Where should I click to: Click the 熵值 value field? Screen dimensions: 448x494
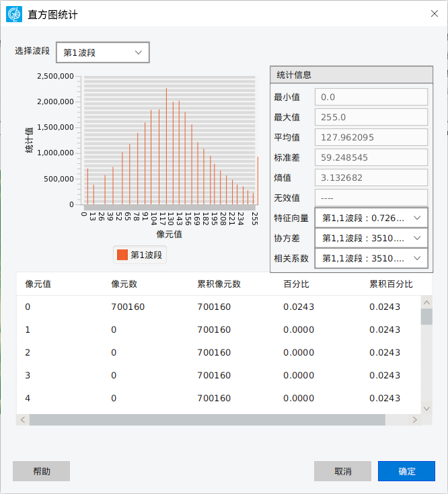[371, 177]
